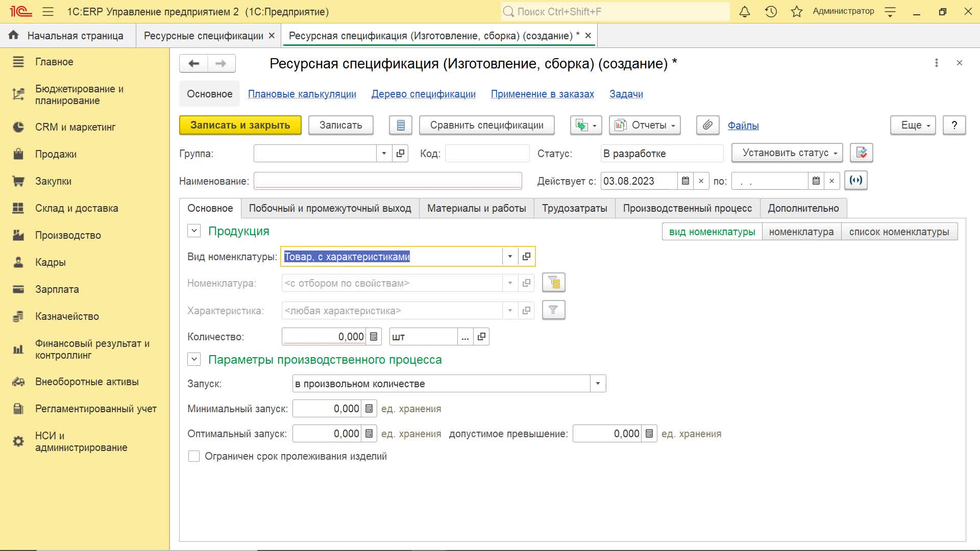
Task: Open the main hamburger menu in title bar
Action: tap(48, 12)
